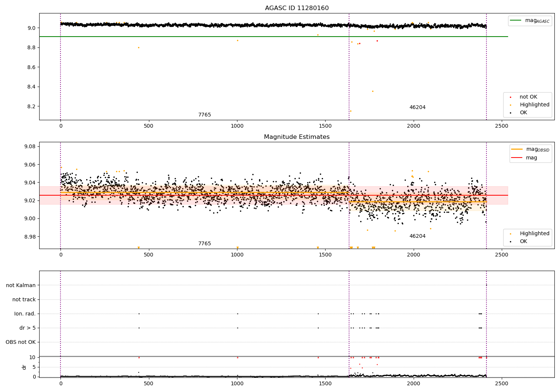Click the 'dr > 5' row label
Viewport: 560px width, 392px height.
click(28, 328)
